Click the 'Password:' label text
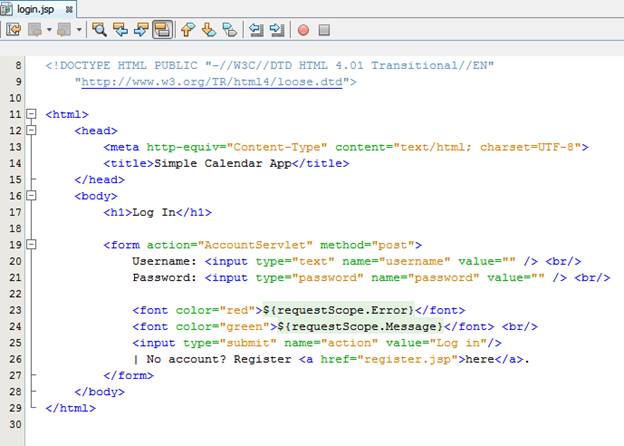Image resolution: width=624 pixels, height=446 pixels. click(x=165, y=278)
